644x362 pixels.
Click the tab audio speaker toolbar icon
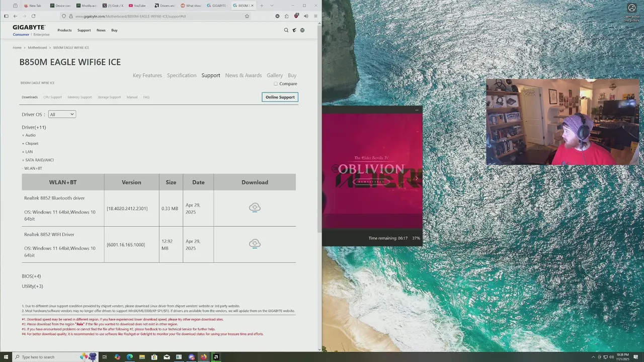coord(306,16)
